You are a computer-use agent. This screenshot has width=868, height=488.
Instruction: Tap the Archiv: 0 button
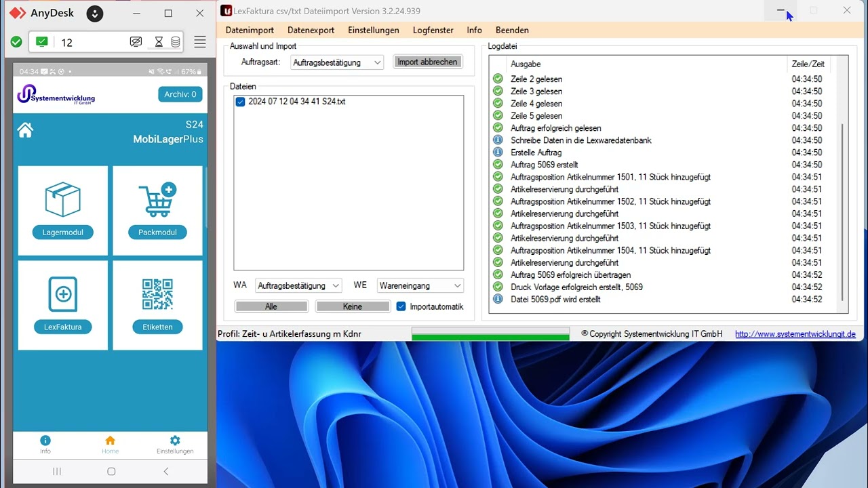pos(180,94)
